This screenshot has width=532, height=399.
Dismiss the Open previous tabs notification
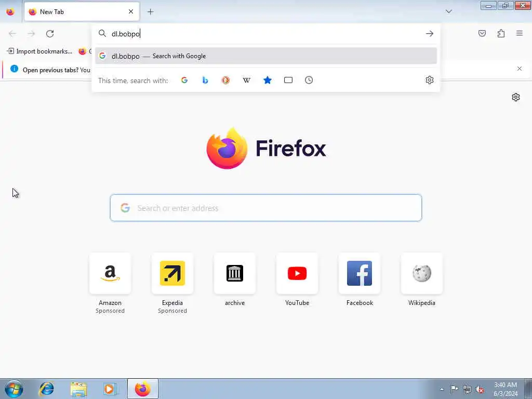[x=520, y=69]
